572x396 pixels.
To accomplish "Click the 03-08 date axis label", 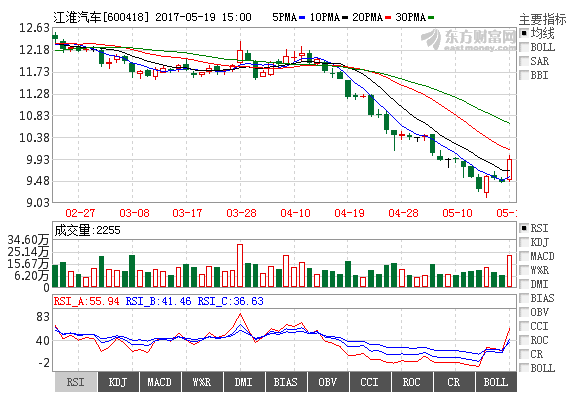I will [x=134, y=213].
